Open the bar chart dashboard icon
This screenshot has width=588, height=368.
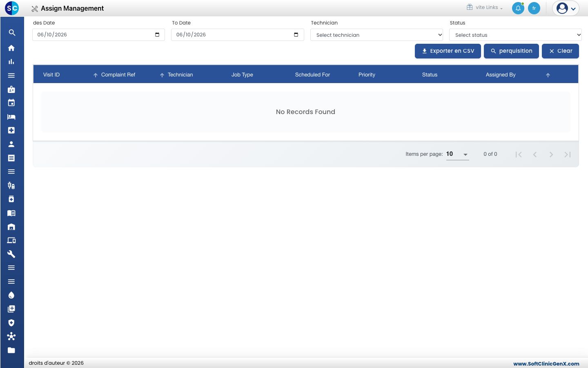tap(11, 62)
